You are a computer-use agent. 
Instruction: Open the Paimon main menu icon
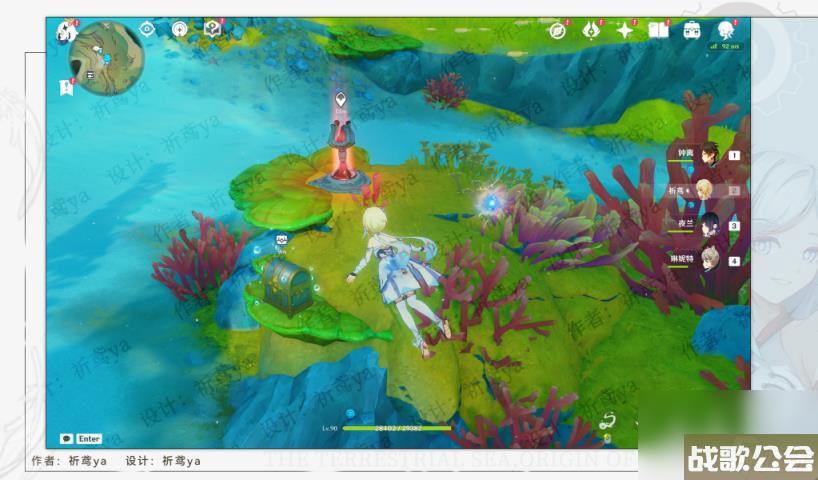click(x=67, y=31)
